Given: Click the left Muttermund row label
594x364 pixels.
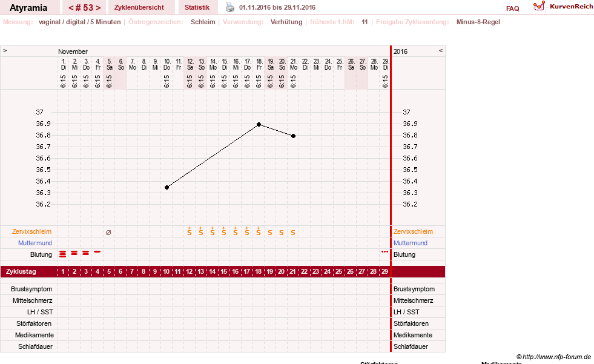Looking at the screenshot, I should (x=35, y=243).
